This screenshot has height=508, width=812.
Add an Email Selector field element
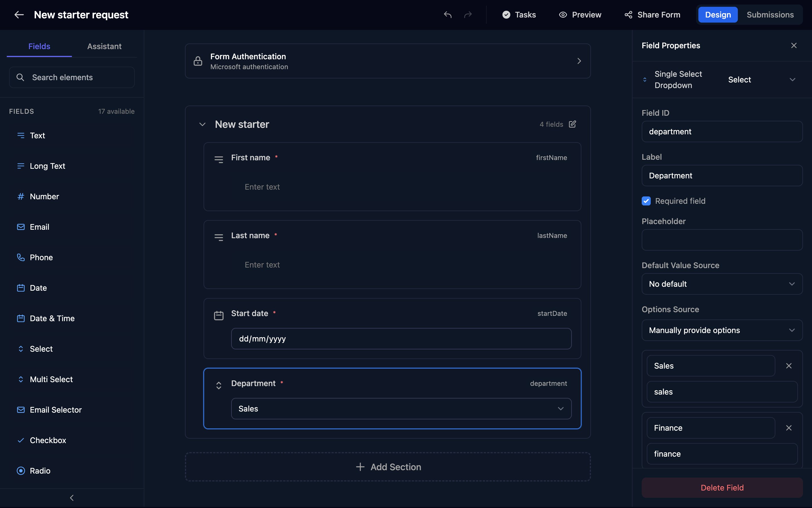pos(72,410)
